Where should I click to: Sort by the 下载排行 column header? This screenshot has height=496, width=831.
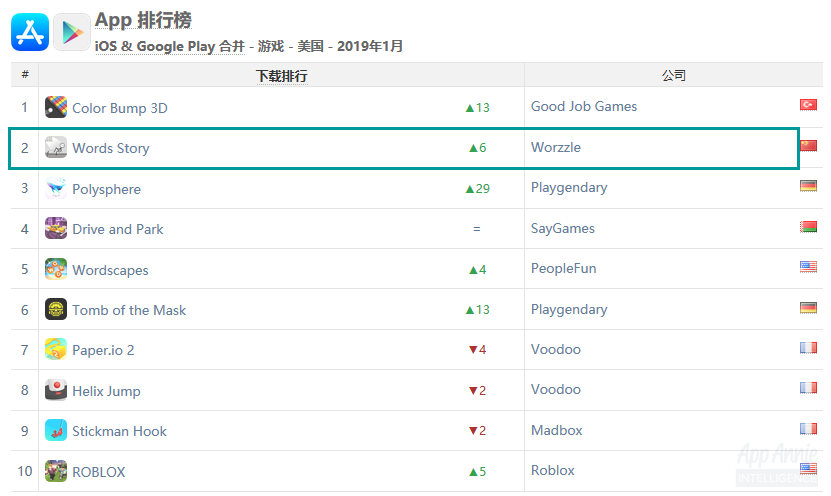tap(281, 76)
